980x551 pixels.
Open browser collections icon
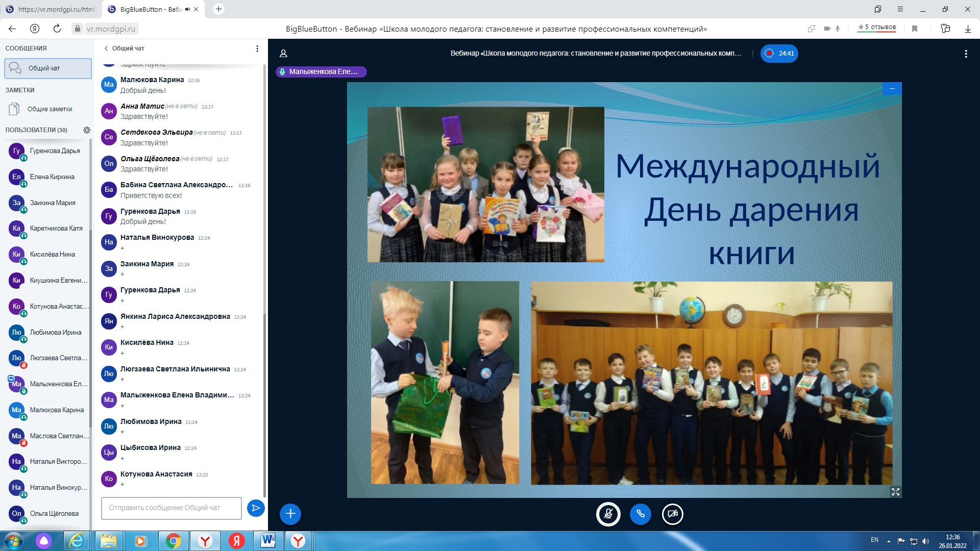point(945,29)
